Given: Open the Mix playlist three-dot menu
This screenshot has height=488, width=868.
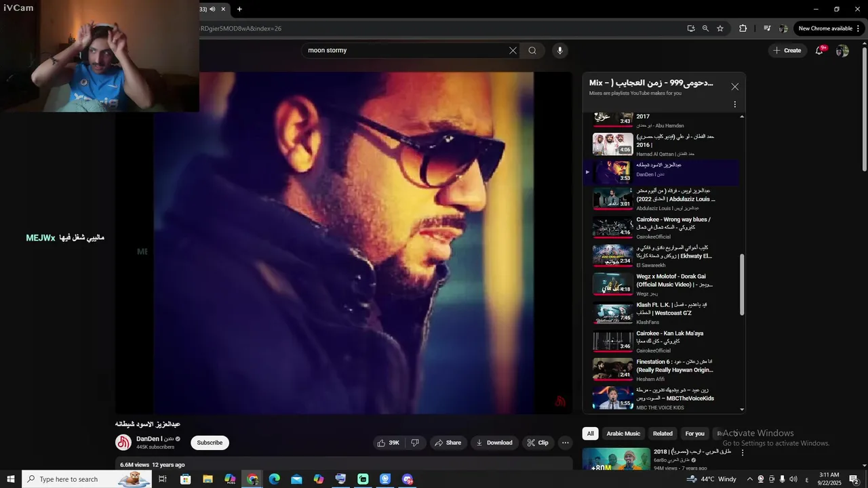Looking at the screenshot, I should (x=734, y=104).
